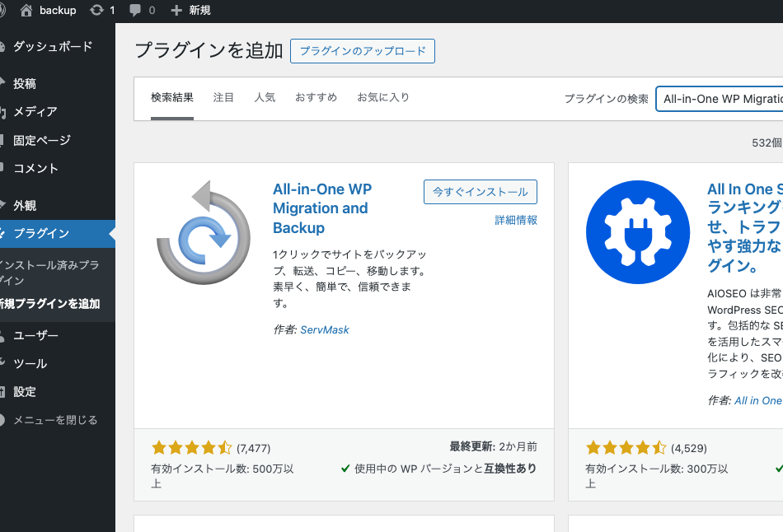Click the updates refresh icon
The image size is (783, 532).
[x=96, y=11]
